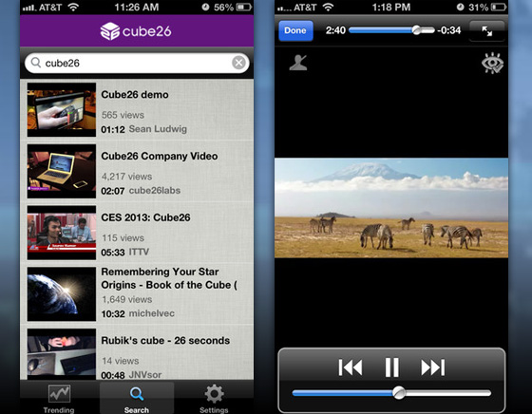Click uploader name ITTV
532x414 pixels.
pos(139,252)
